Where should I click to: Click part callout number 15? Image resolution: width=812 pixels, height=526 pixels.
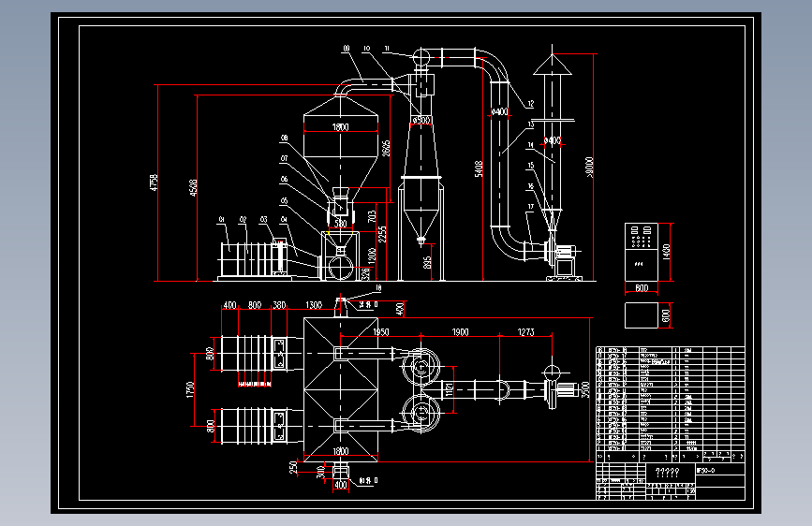[x=530, y=166]
